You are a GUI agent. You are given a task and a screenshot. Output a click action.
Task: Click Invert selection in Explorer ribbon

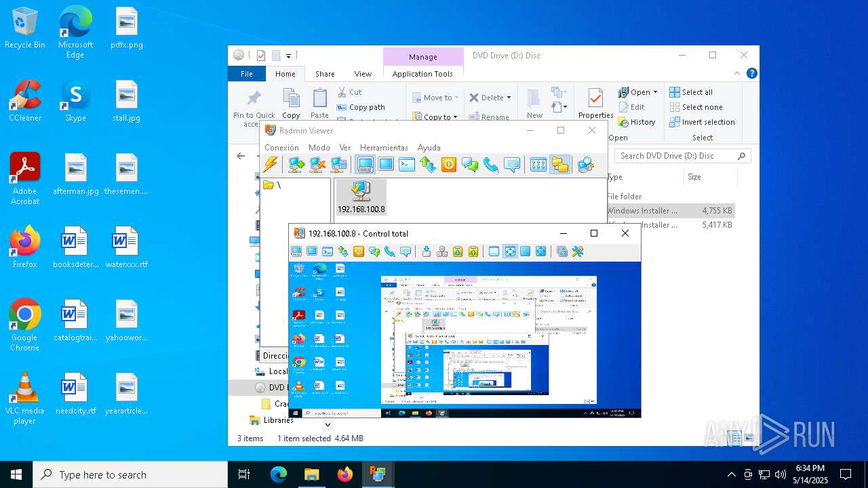pos(702,122)
